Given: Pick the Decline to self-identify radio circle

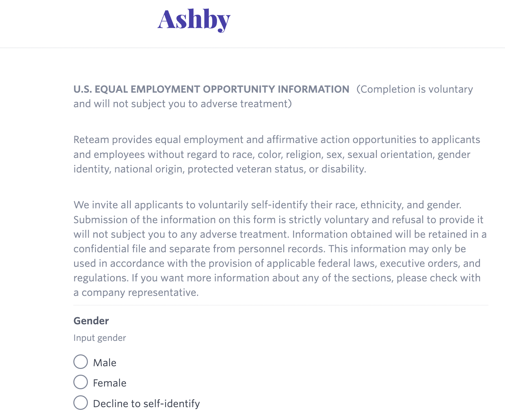Looking at the screenshot, I should coord(80,403).
